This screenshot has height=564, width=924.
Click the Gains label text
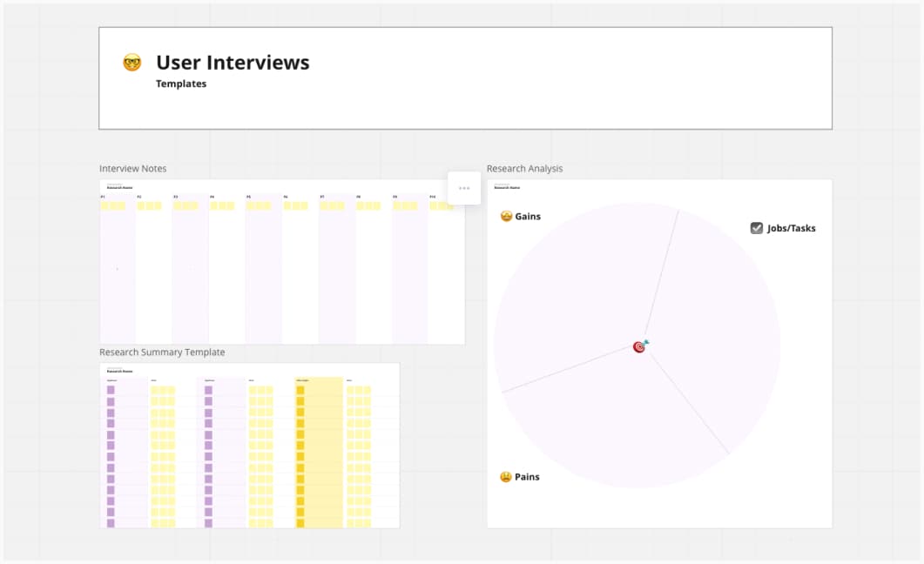point(528,216)
